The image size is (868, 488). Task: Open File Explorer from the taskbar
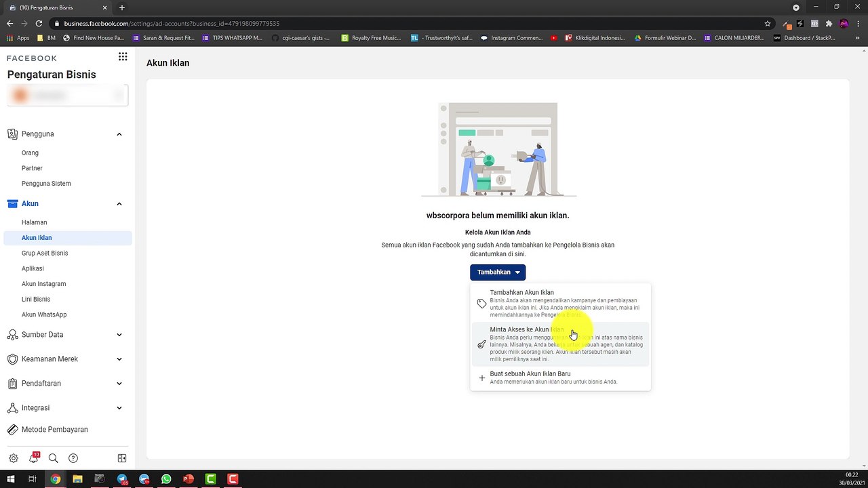point(77,479)
